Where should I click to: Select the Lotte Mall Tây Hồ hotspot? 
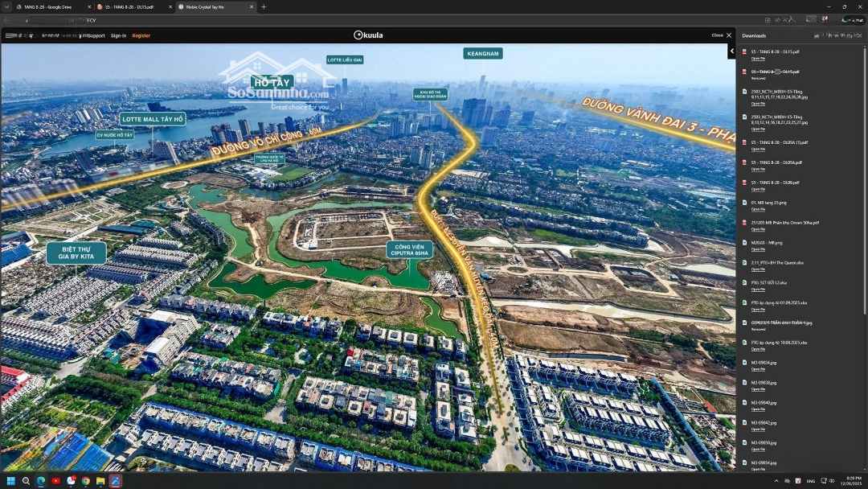pos(153,119)
